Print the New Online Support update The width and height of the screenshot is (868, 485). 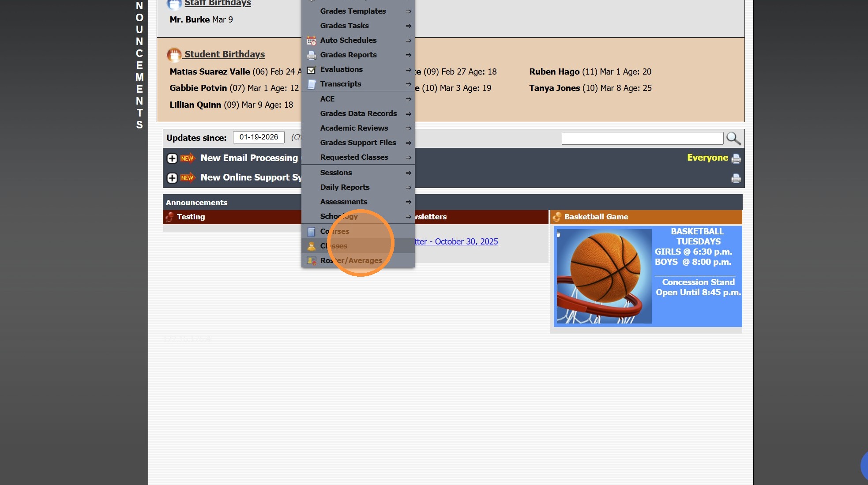click(x=736, y=178)
